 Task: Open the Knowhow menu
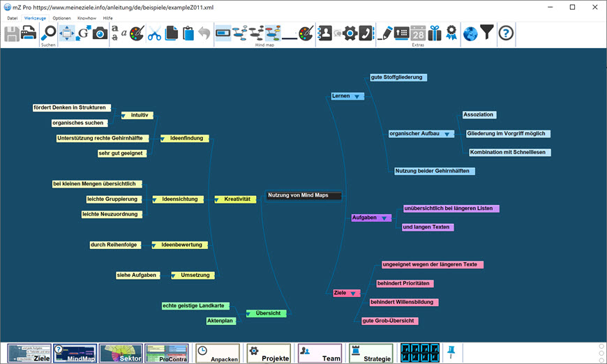pyautogui.click(x=87, y=17)
